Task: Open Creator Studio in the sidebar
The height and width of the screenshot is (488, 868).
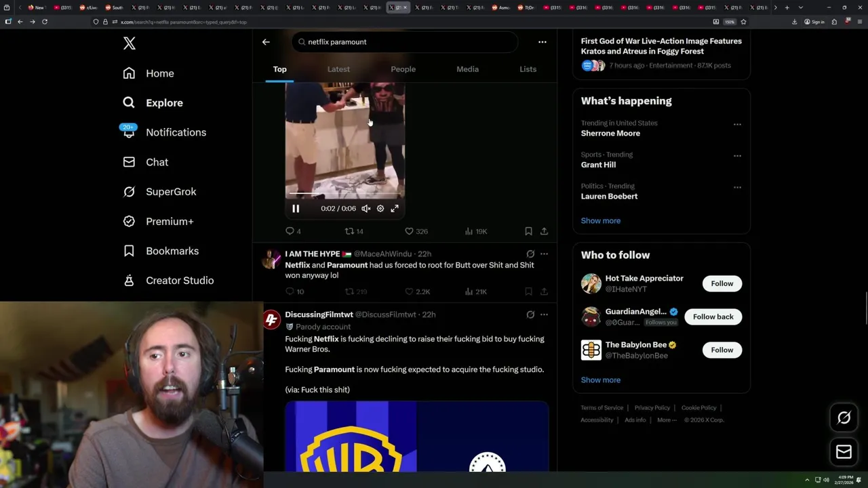Action: click(169, 281)
